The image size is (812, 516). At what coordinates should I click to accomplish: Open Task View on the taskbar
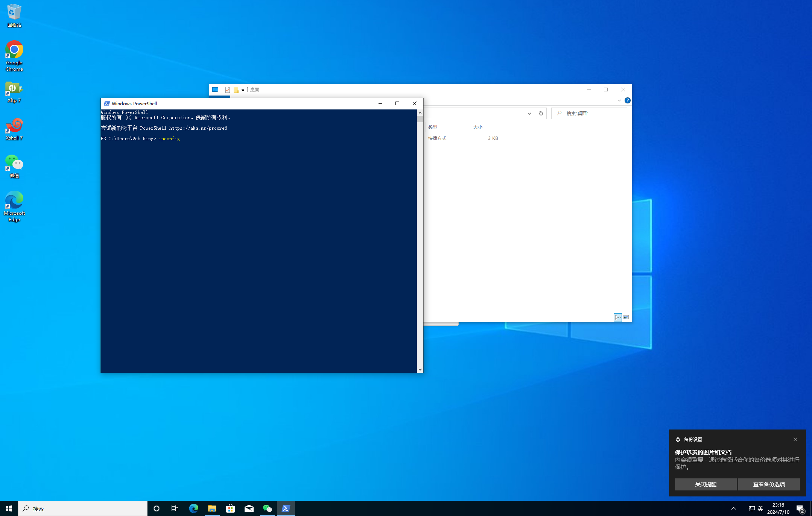pos(175,508)
